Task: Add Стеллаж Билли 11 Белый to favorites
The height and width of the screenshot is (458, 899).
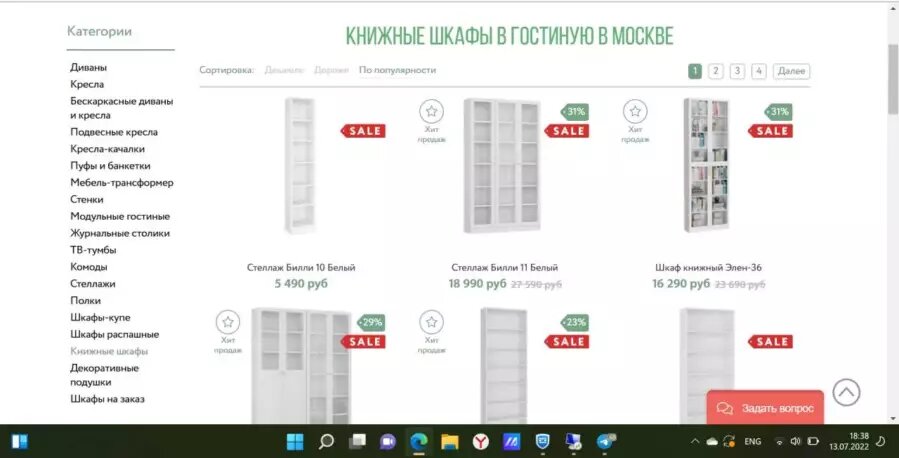Action: point(431,111)
